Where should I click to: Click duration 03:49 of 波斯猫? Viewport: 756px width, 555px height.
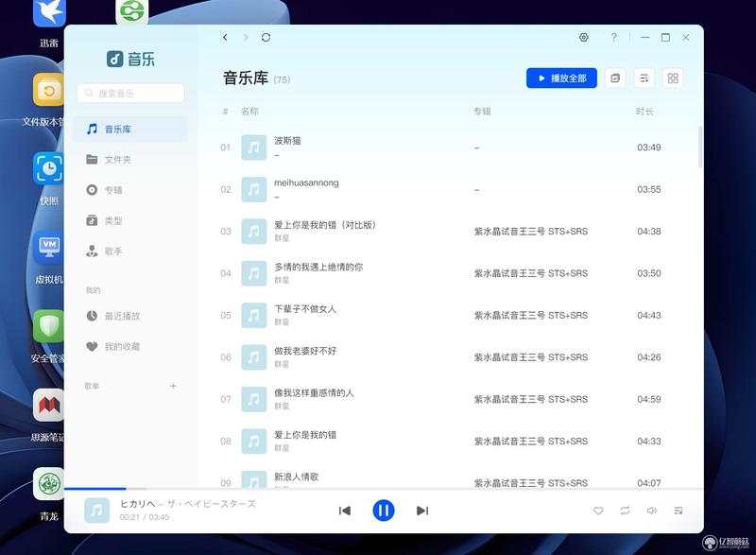649,147
